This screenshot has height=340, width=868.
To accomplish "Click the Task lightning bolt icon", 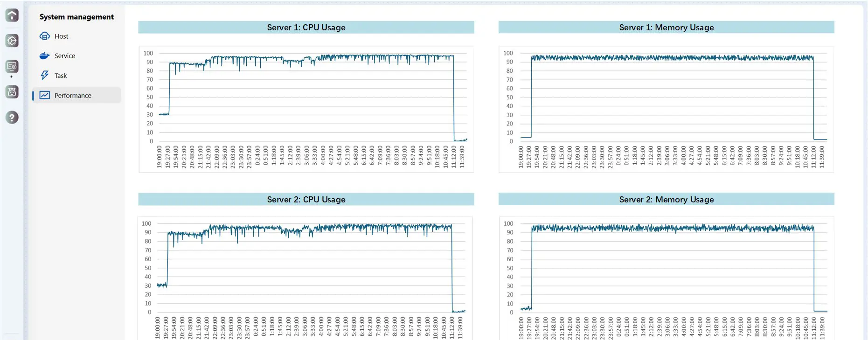I will [45, 76].
